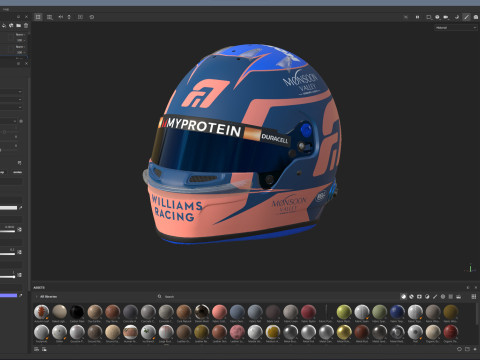Open the top dropdown in properties panel

click(11, 92)
